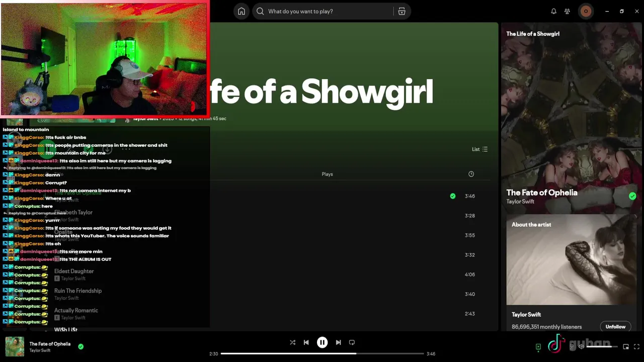The image size is (644, 362).
Task: Remove The Fate of Ophelia from Liked, bottom bar
Action: point(80,346)
